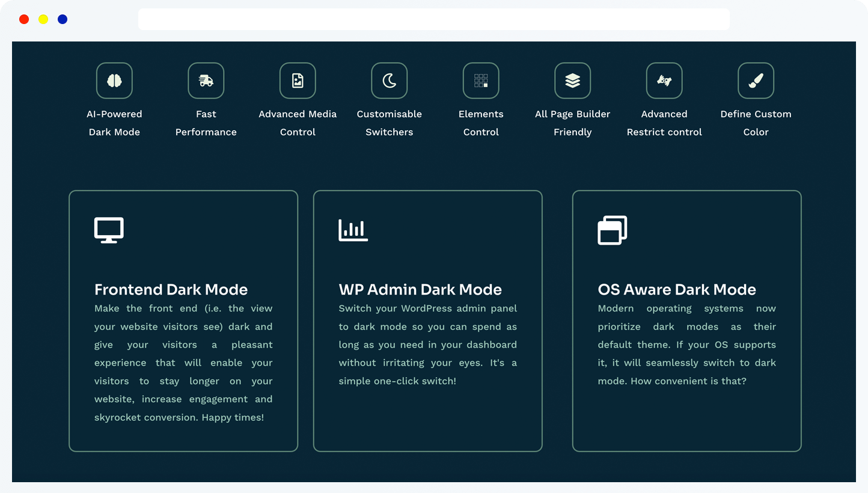Click the bar chart icon in the WP Admin Dark Mode card
The image size is (868, 493).
[x=353, y=230]
